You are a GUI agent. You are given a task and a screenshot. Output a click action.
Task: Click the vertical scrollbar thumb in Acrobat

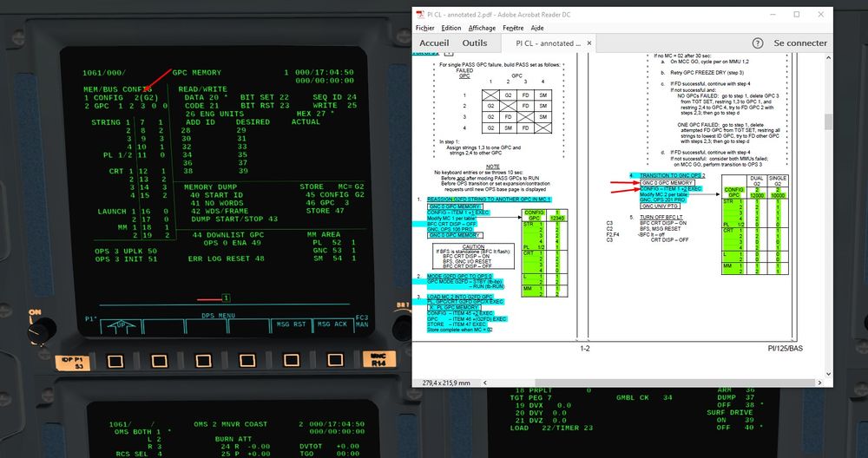click(x=828, y=122)
